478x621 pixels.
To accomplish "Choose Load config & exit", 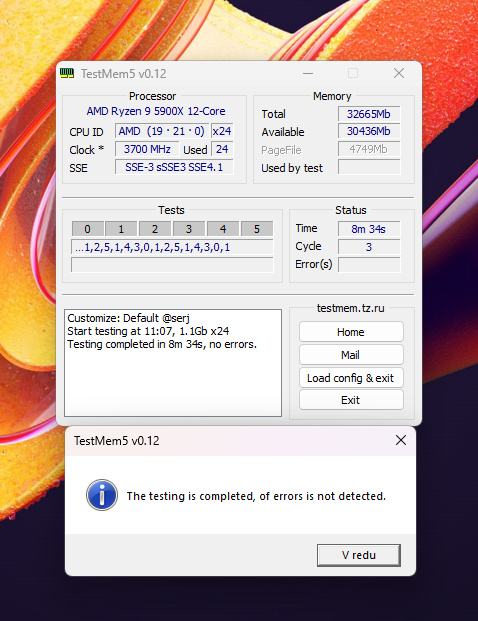I will [x=351, y=378].
